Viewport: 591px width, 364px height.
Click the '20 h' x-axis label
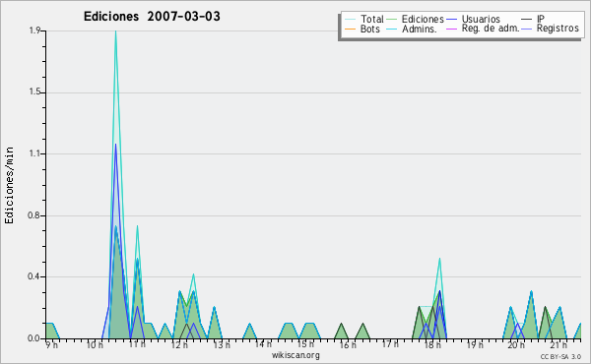(516, 344)
